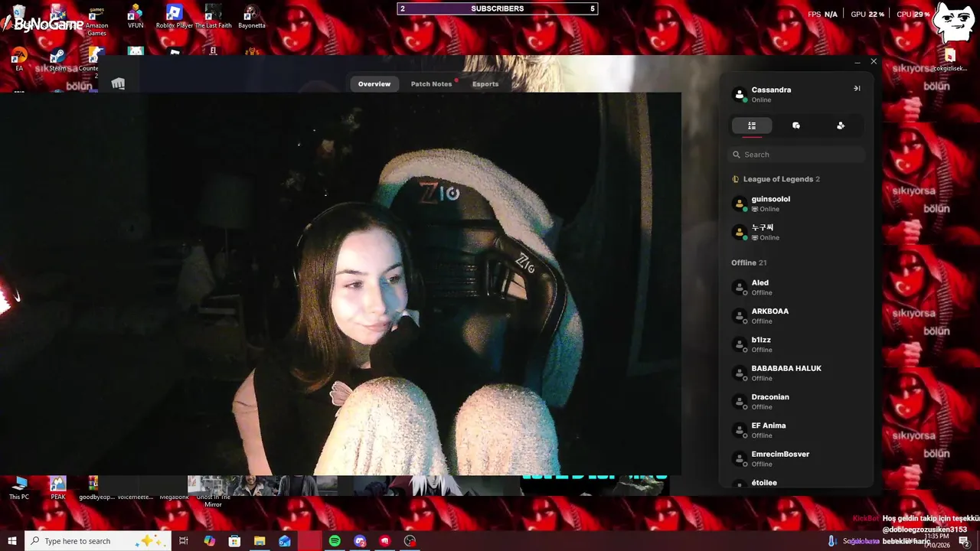Close the Riot client window
Screen dimensions: 980x551
click(x=874, y=61)
